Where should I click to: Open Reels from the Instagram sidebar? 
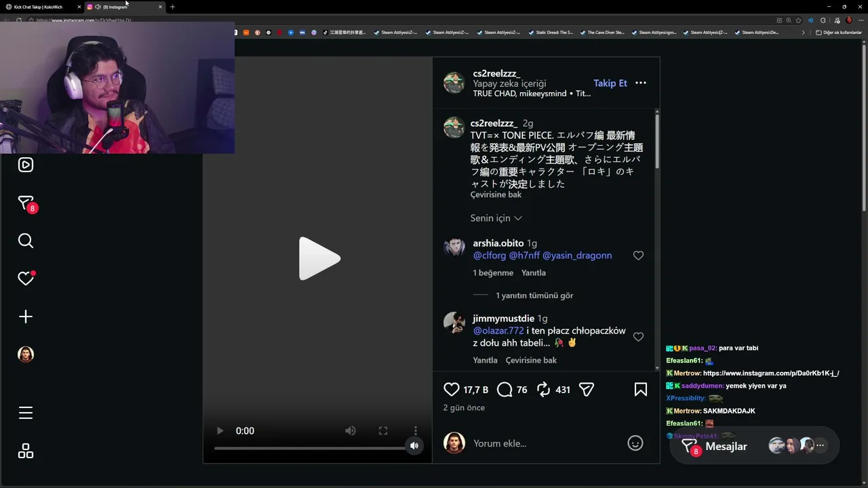(x=26, y=165)
